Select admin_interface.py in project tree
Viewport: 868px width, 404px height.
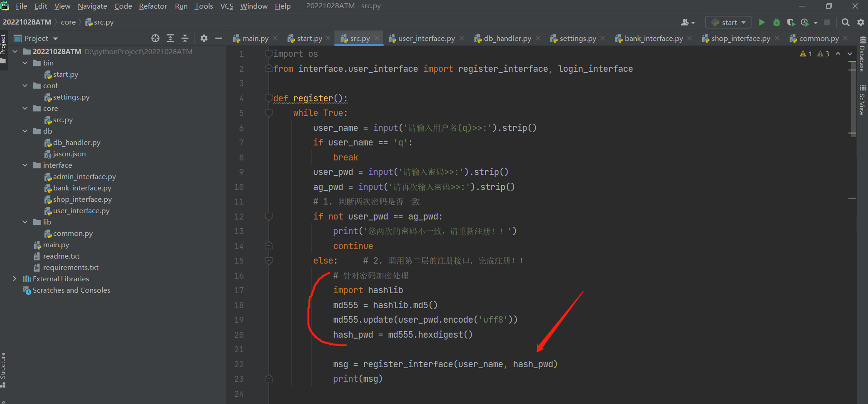tap(84, 177)
